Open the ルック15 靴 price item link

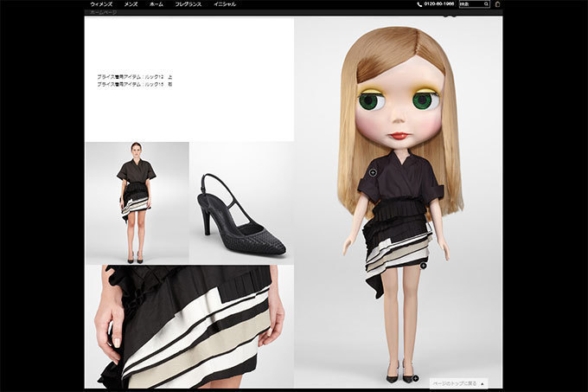point(135,85)
